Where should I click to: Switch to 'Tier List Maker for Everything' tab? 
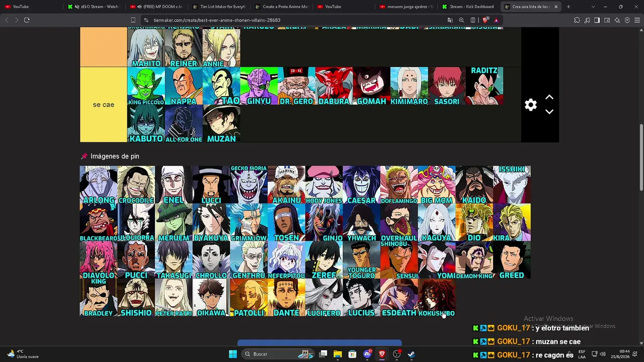click(219, 7)
